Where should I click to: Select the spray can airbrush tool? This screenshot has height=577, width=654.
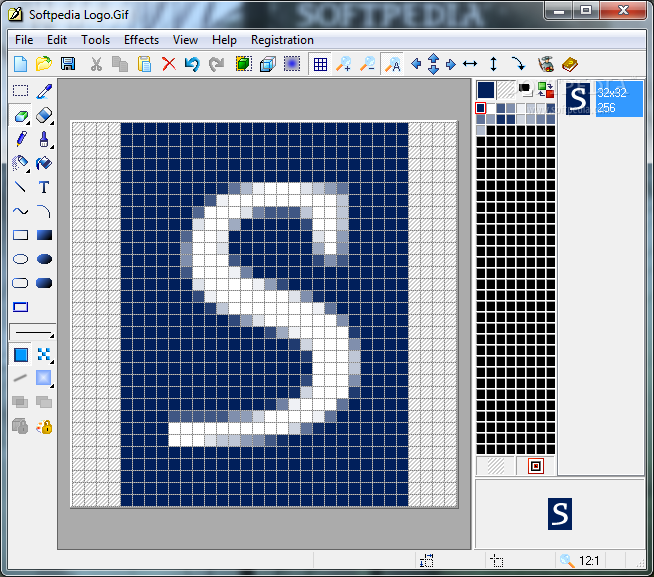pos(20,164)
